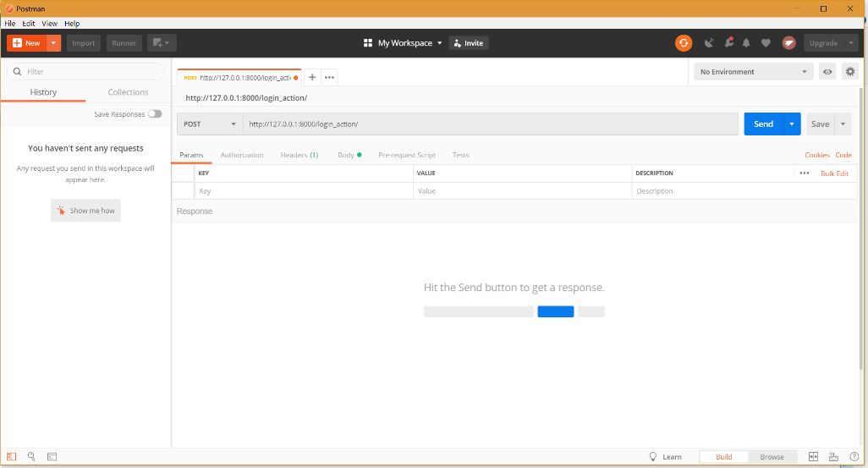This screenshot has width=868, height=468.
Task: Open the View menu
Action: coord(49,23)
